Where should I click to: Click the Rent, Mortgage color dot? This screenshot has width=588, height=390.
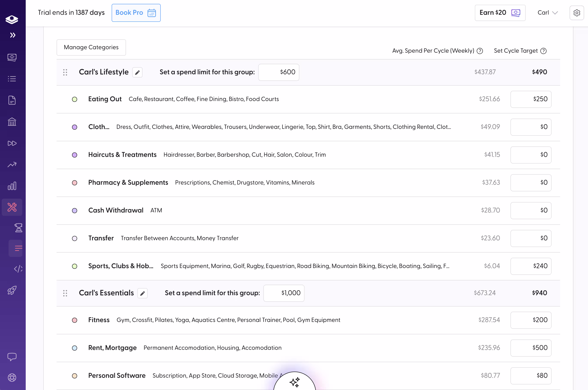(x=74, y=348)
